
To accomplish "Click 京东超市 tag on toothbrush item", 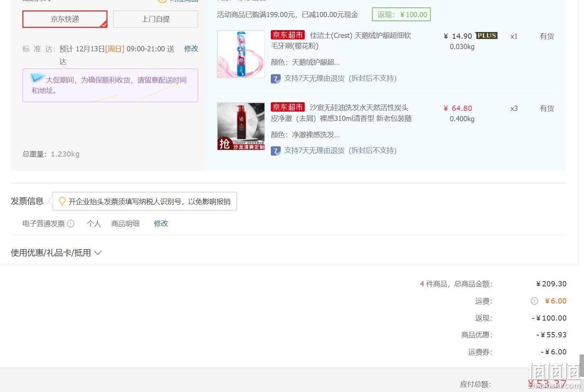I will [x=288, y=35].
